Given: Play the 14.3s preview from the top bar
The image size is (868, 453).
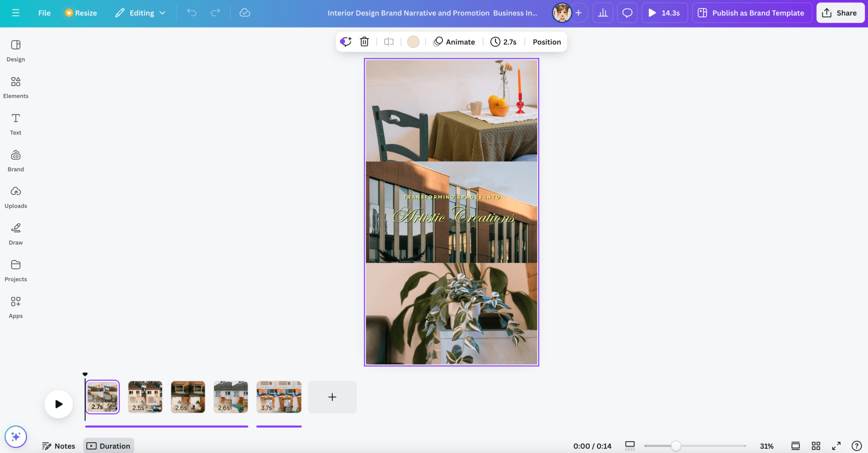Looking at the screenshot, I should click(x=664, y=13).
